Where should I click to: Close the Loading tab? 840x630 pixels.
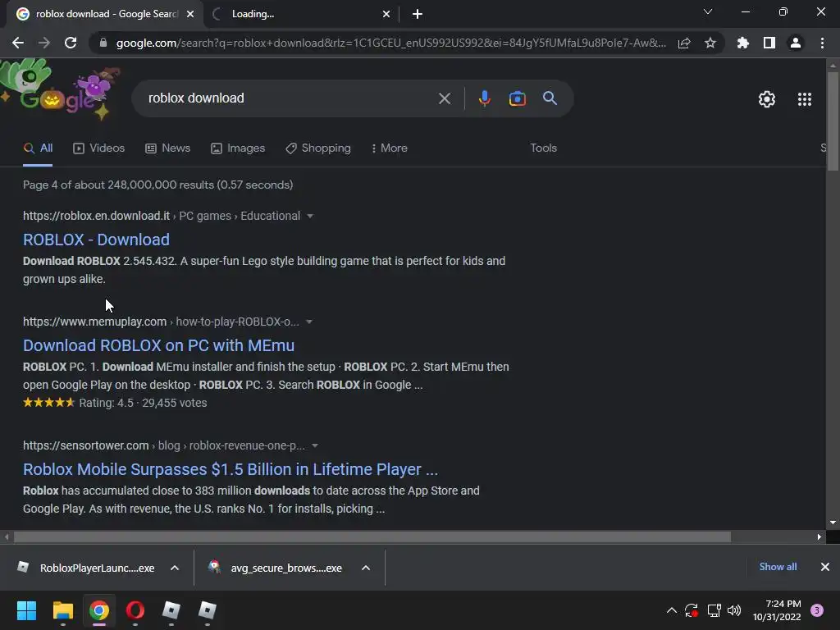point(386,15)
